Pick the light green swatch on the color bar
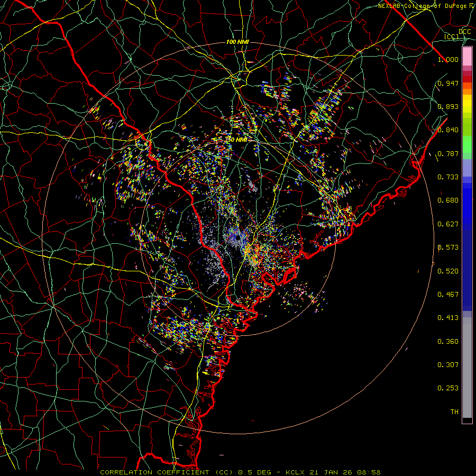 467,144
